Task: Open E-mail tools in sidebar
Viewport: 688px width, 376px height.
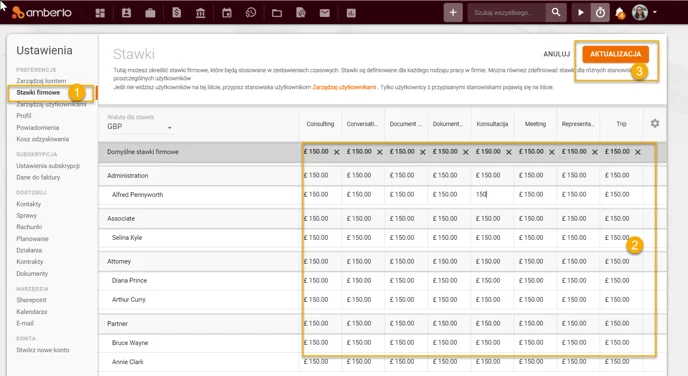Action: [x=25, y=323]
